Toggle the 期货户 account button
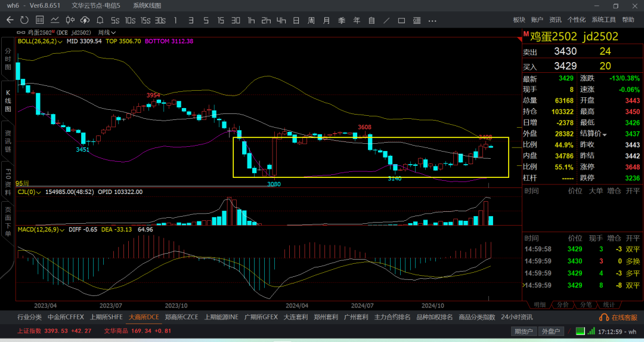 (524, 331)
